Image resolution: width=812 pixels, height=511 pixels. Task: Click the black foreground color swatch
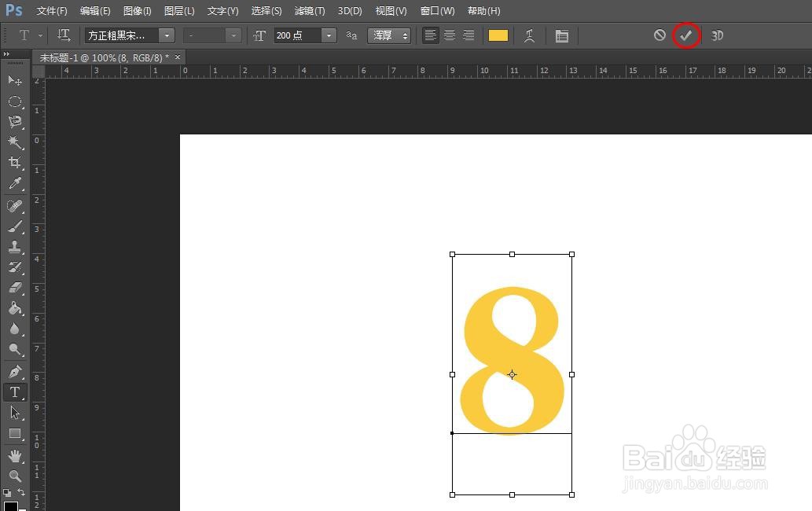tap(10, 505)
